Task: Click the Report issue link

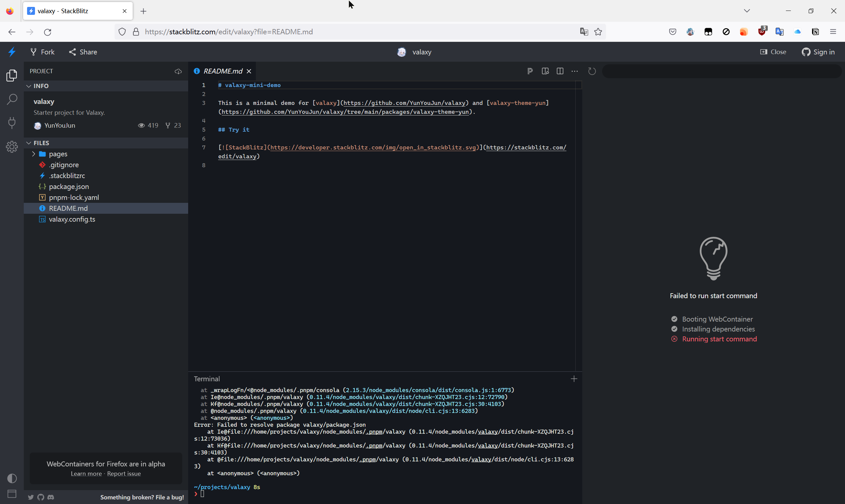Action: point(124,474)
